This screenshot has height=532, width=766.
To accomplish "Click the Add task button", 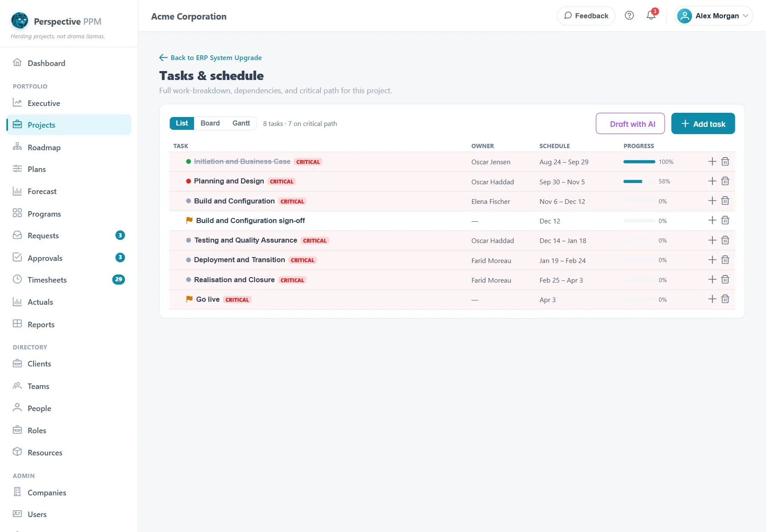I will coord(703,123).
